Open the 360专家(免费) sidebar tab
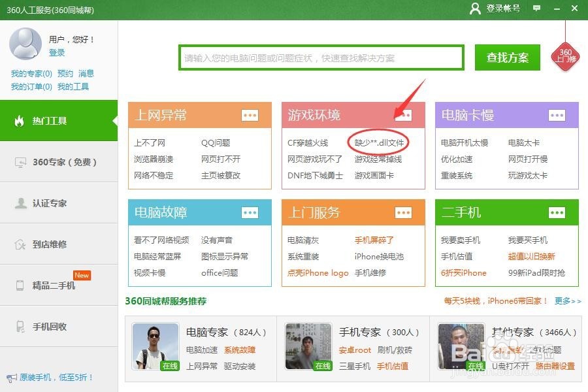Screen dimensions: 588x392 tap(59, 162)
